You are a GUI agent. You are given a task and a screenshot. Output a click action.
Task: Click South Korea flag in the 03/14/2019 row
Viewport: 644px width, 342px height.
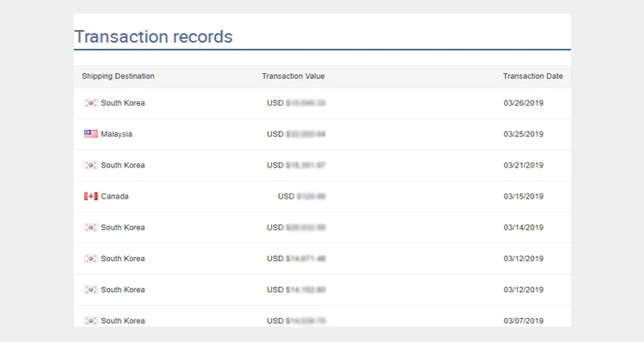pyautogui.click(x=91, y=228)
